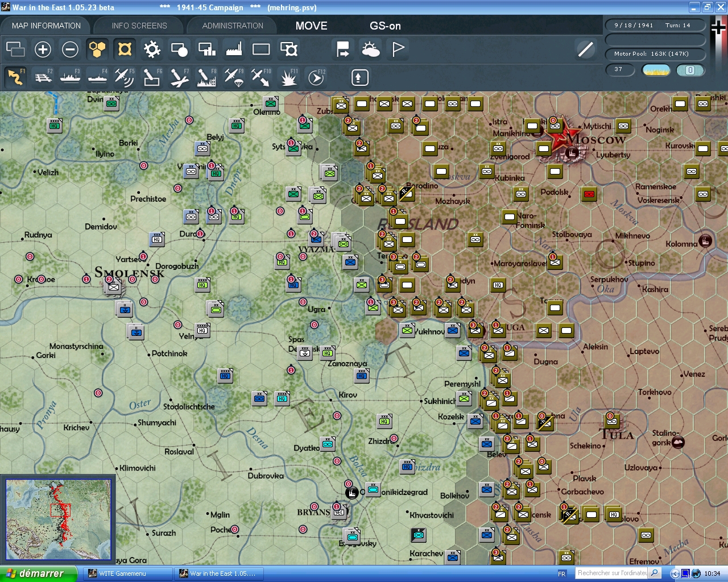Open the weather sun-and-cloud icon
This screenshot has width=728, height=582.
(x=370, y=49)
